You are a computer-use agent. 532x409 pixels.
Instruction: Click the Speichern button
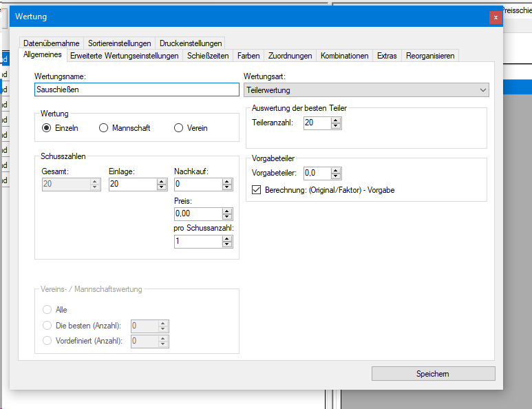click(433, 373)
